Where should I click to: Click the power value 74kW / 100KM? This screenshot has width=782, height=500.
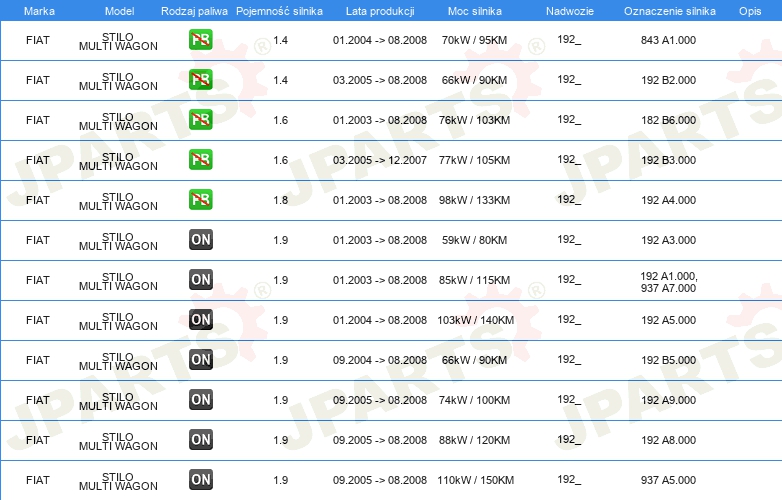pyautogui.click(x=474, y=400)
